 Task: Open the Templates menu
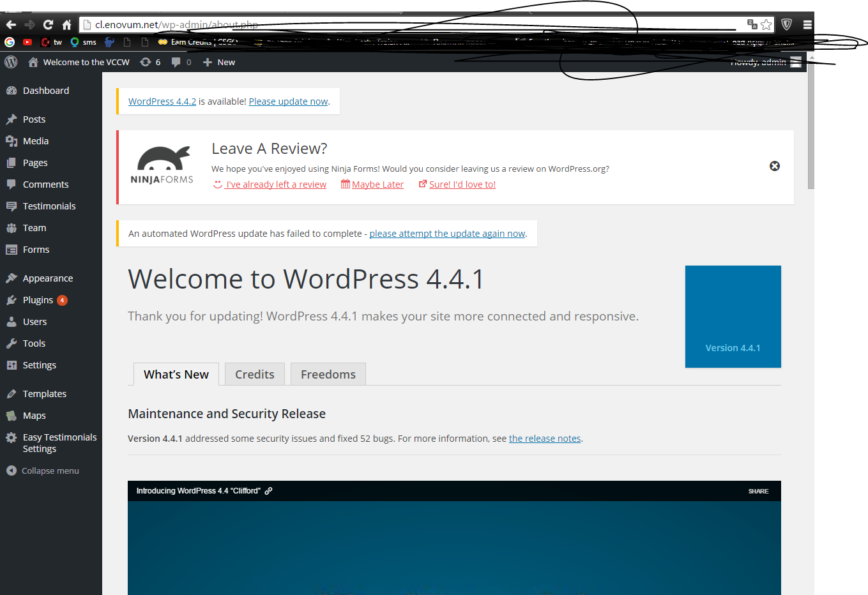point(51,394)
